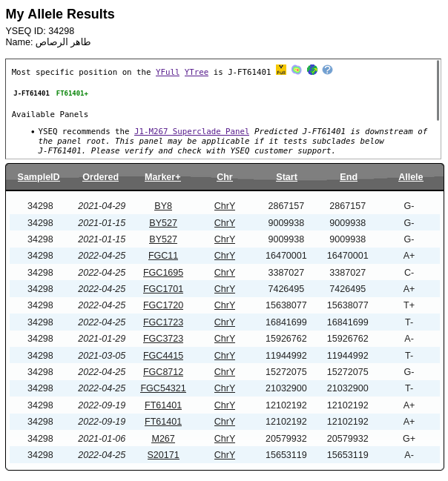Screen dimensions: 448x481
Task: Open the M267 marker link
Action: point(163,439)
